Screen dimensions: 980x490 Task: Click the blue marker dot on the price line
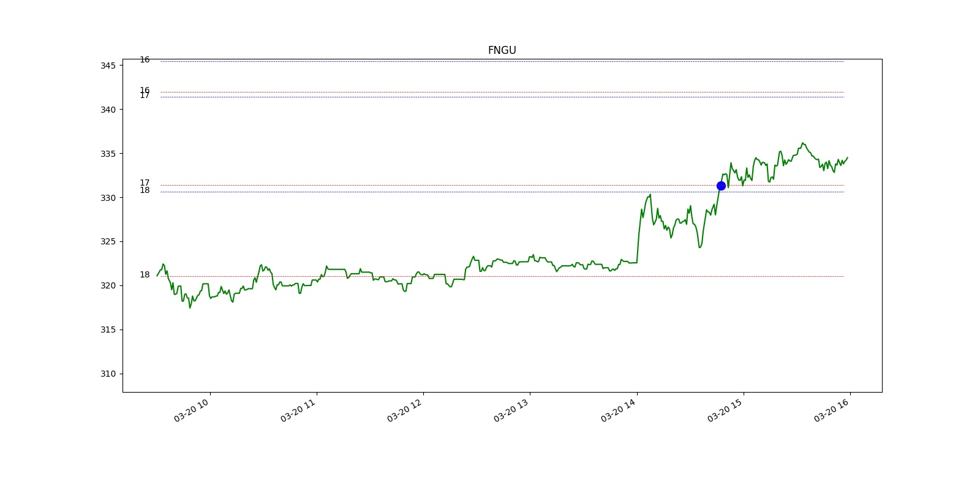[x=721, y=186]
